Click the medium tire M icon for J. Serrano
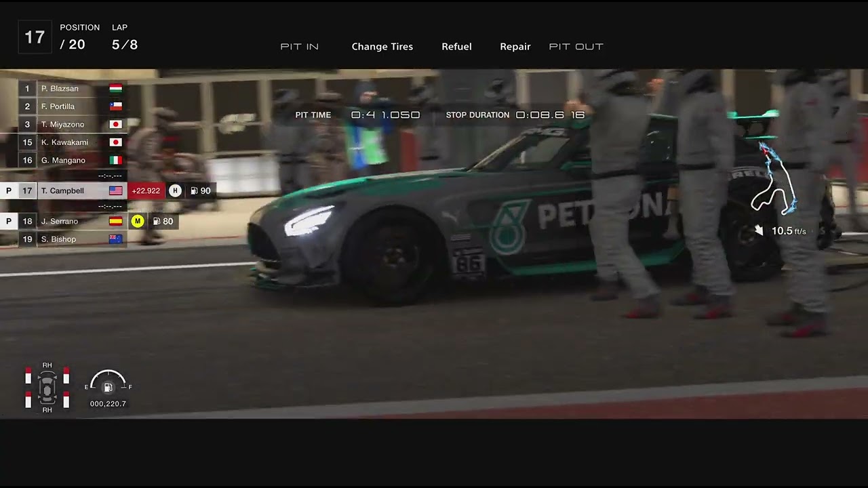This screenshot has height=488, width=868. pos(138,221)
